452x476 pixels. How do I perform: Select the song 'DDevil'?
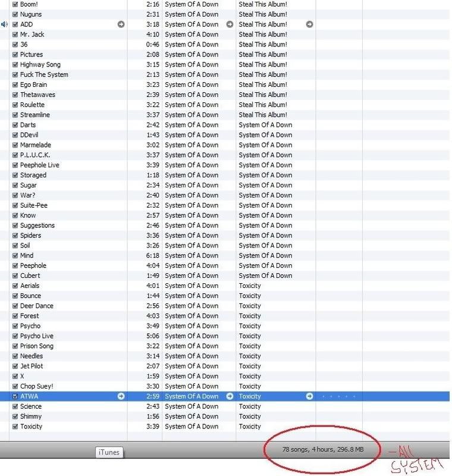coord(29,135)
